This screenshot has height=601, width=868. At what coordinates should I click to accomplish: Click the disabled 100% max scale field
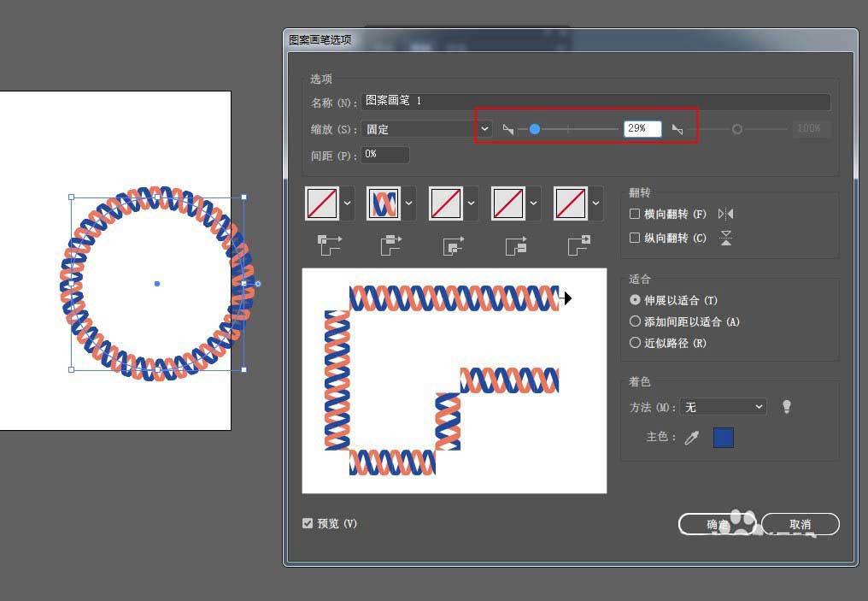[811, 128]
